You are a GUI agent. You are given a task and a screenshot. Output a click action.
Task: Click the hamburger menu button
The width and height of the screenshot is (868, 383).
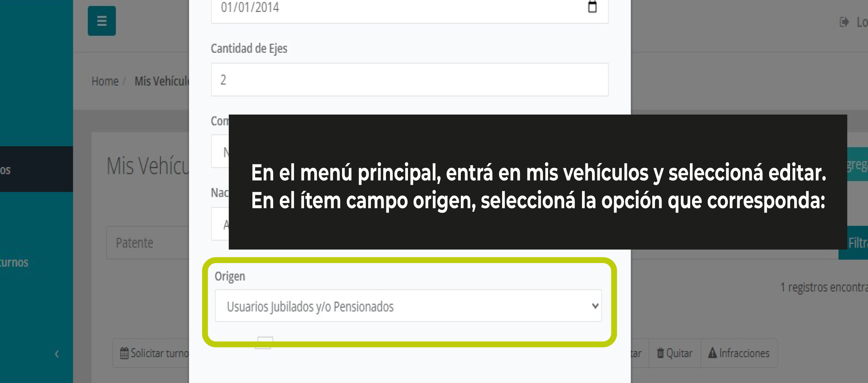coord(102,21)
